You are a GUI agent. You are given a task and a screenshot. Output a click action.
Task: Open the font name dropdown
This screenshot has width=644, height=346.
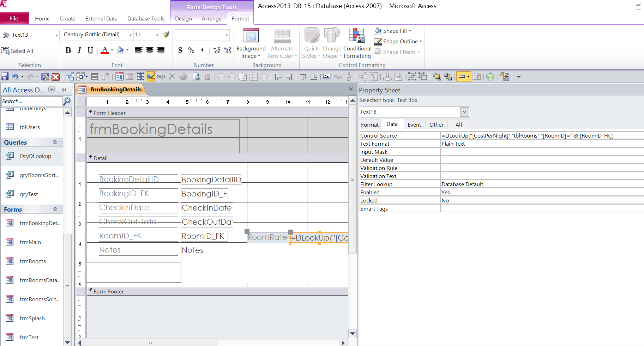pos(131,35)
